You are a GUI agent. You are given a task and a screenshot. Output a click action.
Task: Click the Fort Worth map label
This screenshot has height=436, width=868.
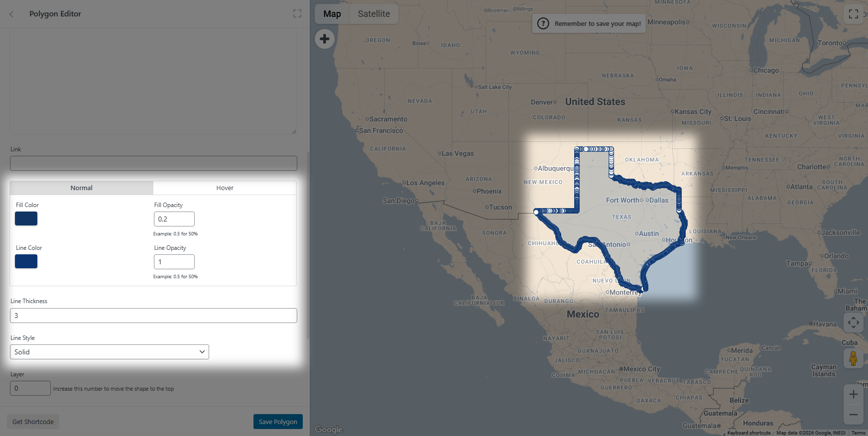pos(622,200)
